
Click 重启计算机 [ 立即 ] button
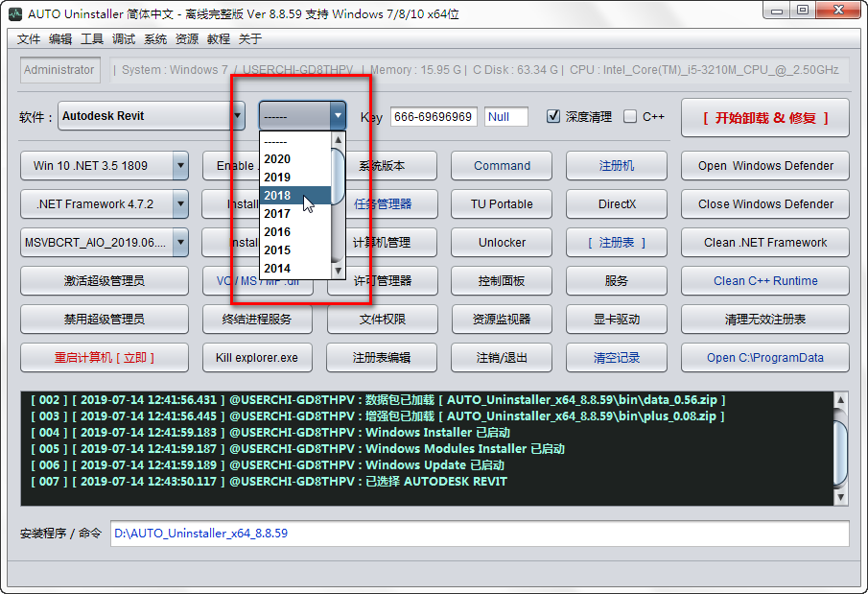[105, 357]
